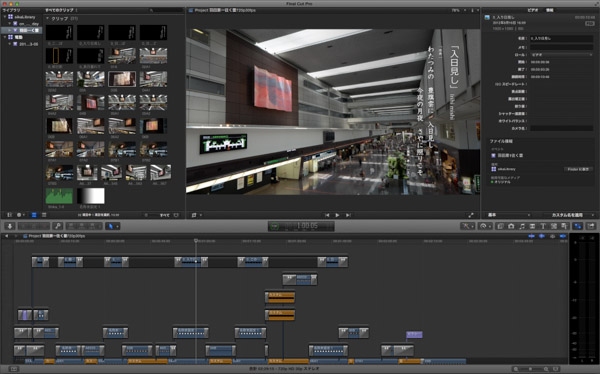Play the viewer clip
Screen dimensions: 600x374
337,215
